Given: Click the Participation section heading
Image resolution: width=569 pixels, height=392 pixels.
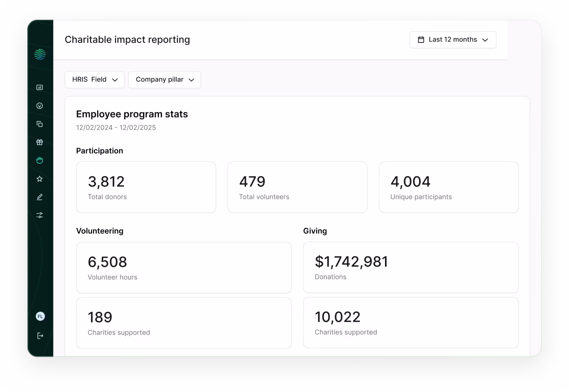Looking at the screenshot, I should coord(100,151).
